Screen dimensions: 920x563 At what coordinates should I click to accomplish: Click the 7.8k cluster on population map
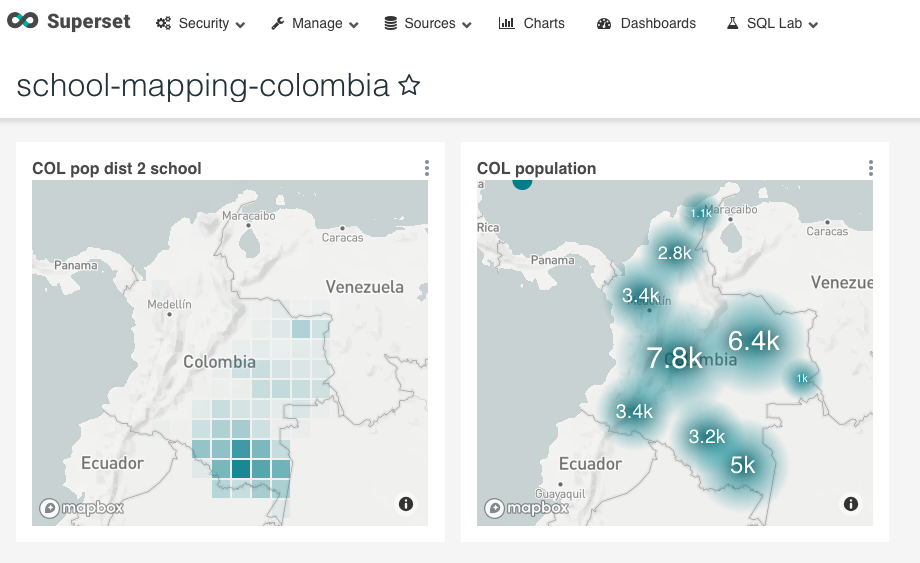click(674, 358)
